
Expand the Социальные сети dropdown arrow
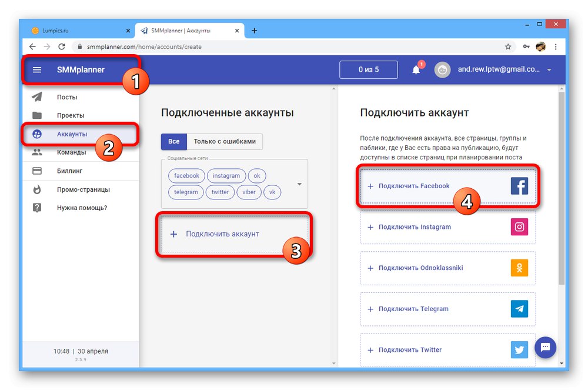click(x=299, y=184)
